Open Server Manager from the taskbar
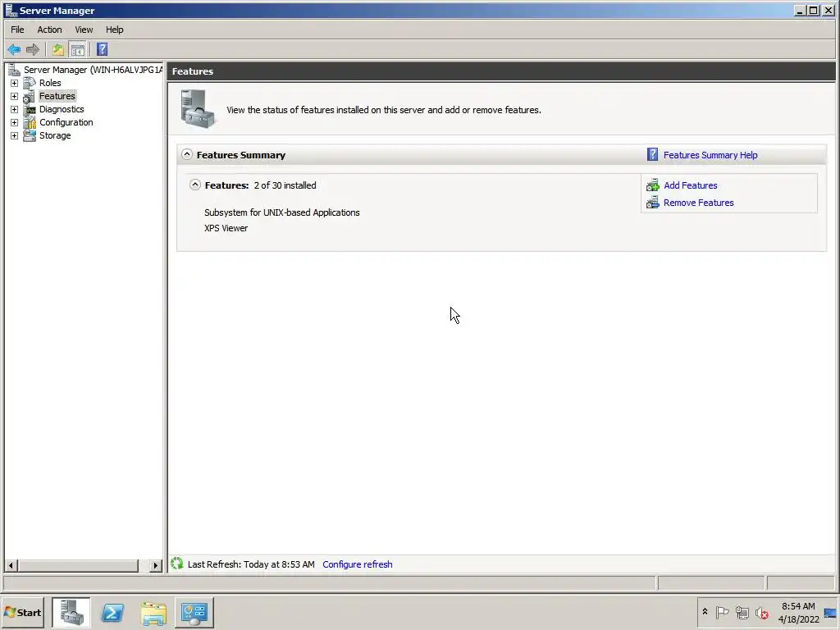Screen dimensions: 840x630 (71, 612)
